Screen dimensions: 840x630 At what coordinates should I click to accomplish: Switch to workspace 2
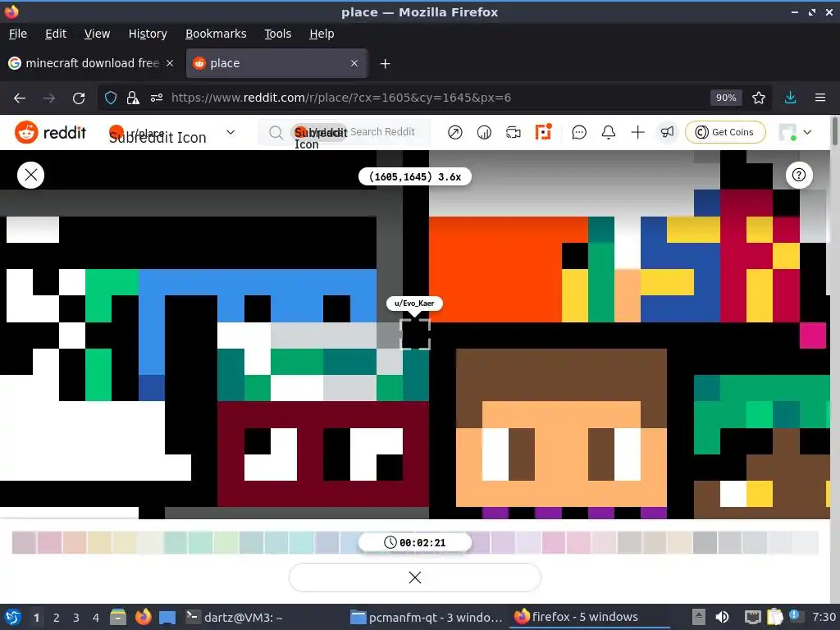(57, 618)
